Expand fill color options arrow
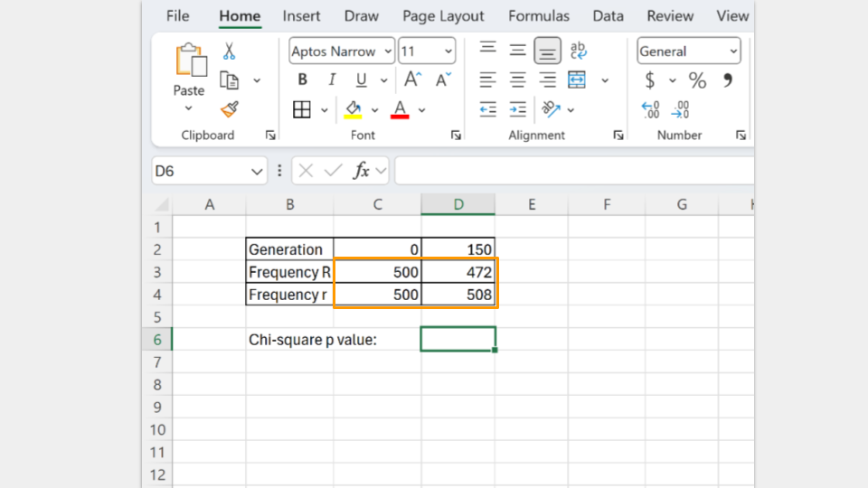This screenshot has width=868, height=488. click(x=374, y=110)
